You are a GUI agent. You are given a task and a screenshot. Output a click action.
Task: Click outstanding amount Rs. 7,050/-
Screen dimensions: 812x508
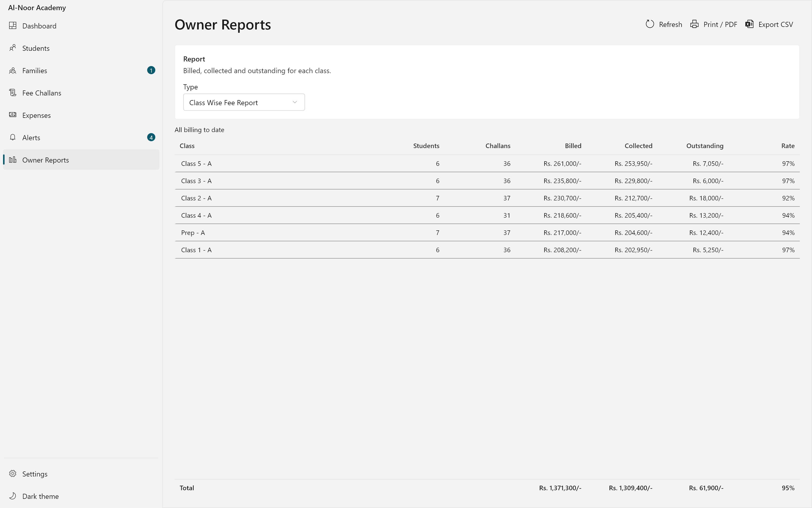[708, 164]
